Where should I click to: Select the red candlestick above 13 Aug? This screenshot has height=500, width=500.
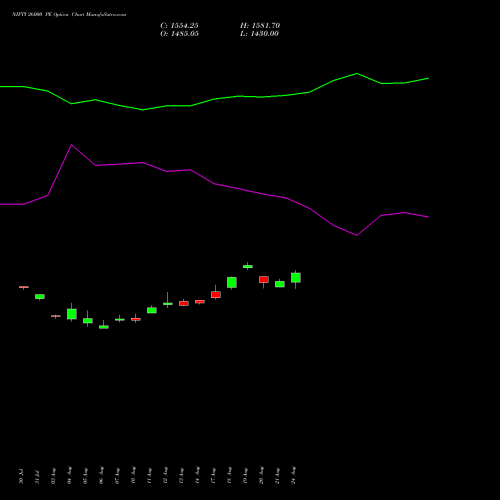pyautogui.click(x=184, y=303)
